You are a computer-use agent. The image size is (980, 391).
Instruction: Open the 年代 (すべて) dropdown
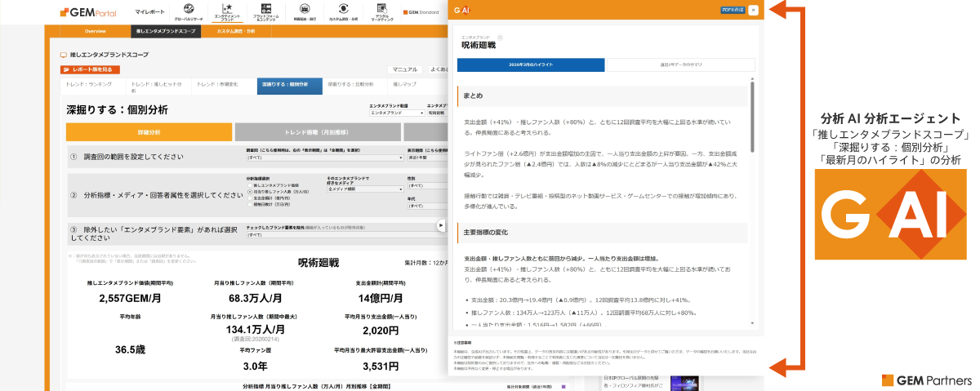[x=427, y=206]
